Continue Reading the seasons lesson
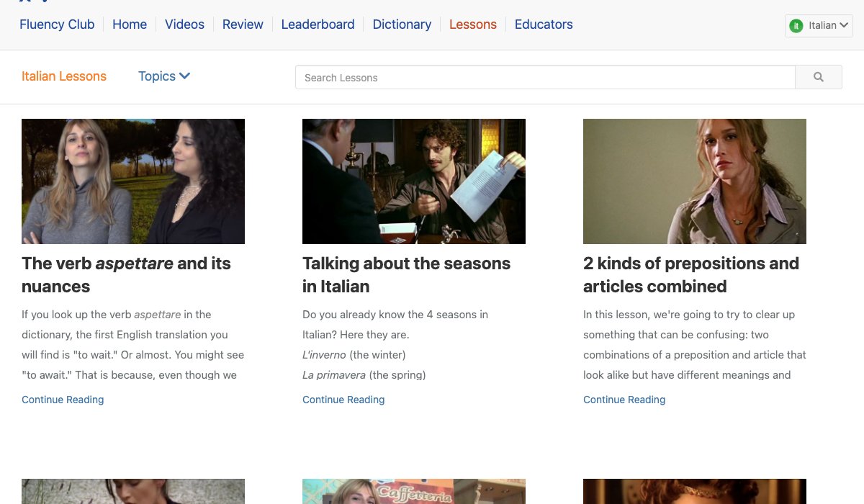 [x=343, y=400]
